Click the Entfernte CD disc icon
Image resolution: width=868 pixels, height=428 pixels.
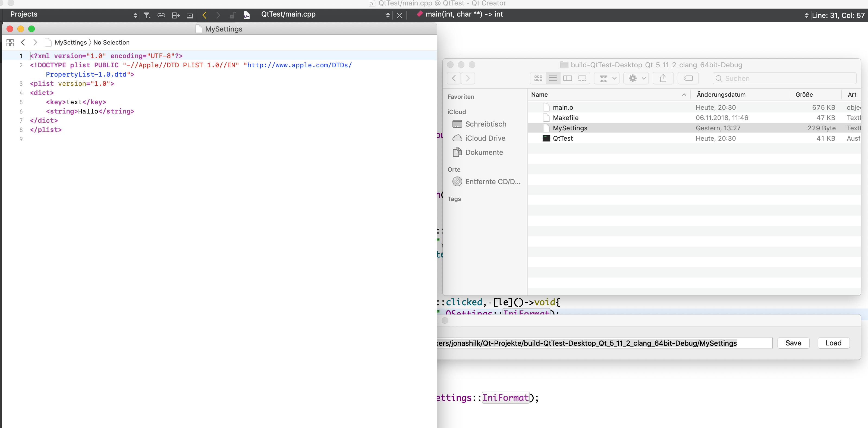coord(457,182)
